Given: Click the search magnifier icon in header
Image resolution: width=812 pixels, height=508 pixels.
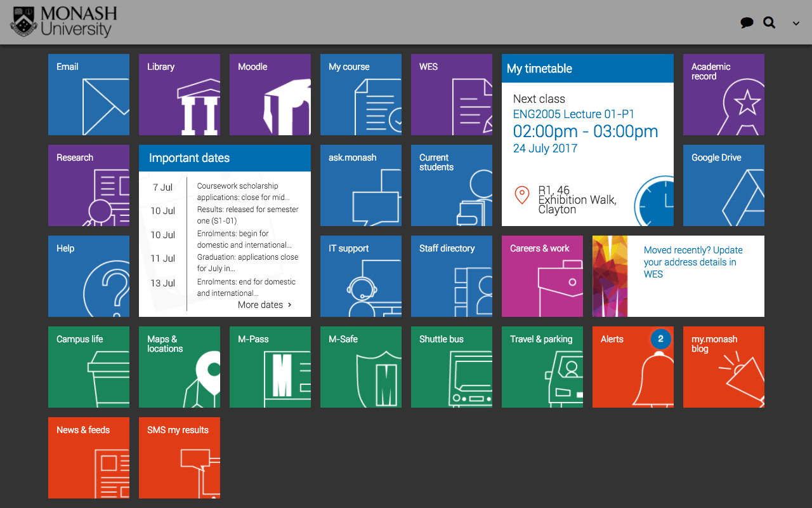Looking at the screenshot, I should tap(769, 23).
